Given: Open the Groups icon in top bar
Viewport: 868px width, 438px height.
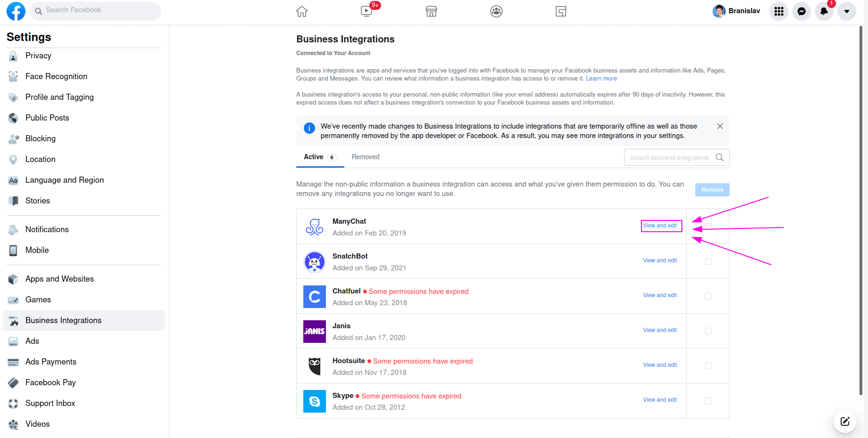Looking at the screenshot, I should (496, 11).
